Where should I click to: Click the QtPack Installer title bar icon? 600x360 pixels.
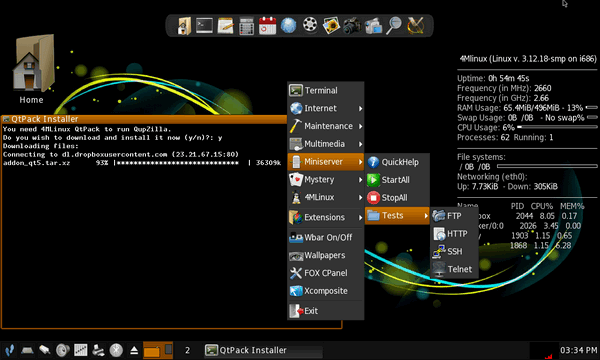coord(6,119)
